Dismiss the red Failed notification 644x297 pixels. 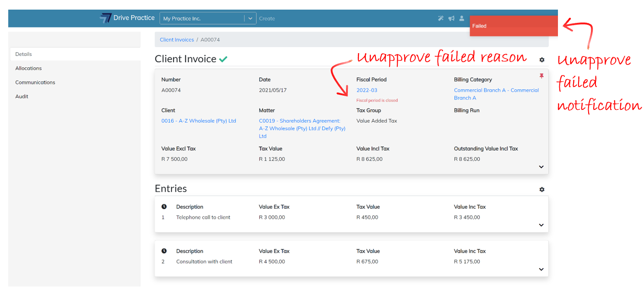(x=513, y=26)
